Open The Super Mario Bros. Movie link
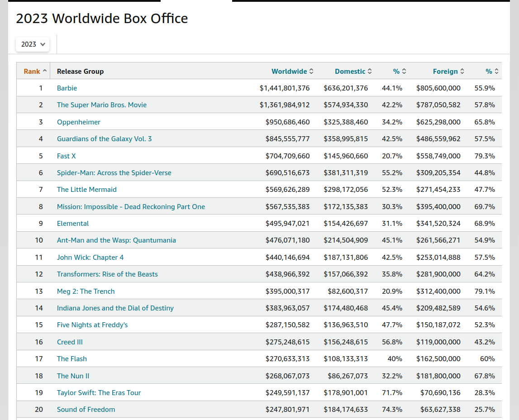 [x=102, y=105]
